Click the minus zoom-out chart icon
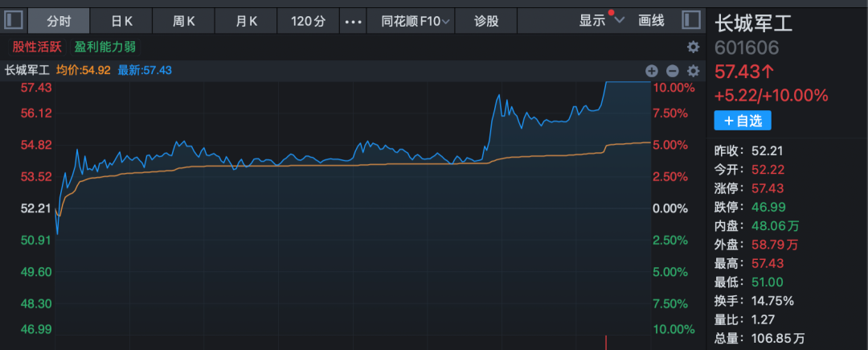This screenshot has width=868, height=350. 672,71
